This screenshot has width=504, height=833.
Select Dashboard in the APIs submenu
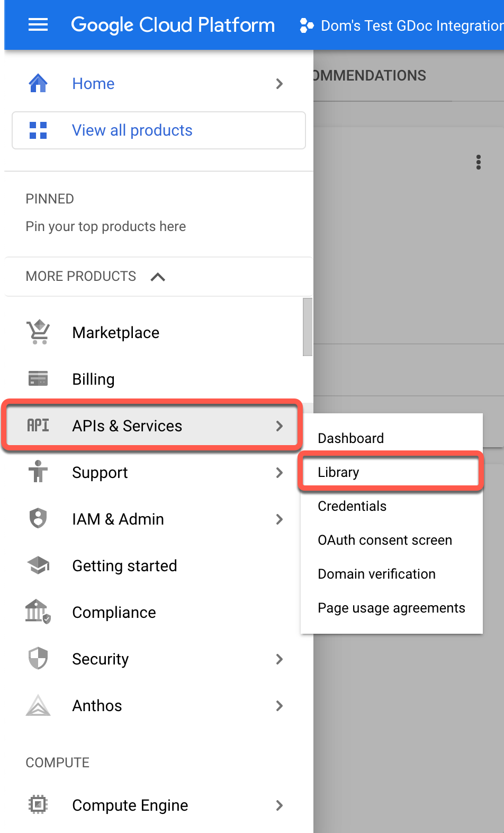pos(392,438)
